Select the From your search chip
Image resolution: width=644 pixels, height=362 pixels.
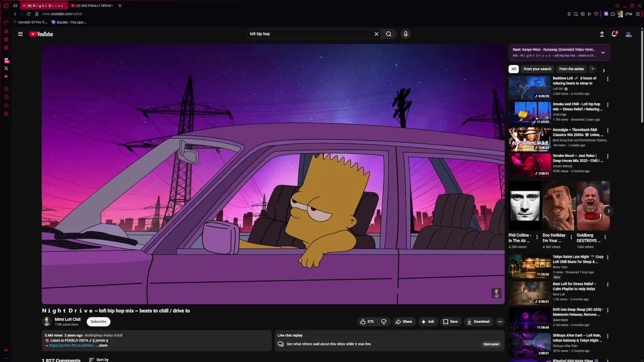[537, 69]
